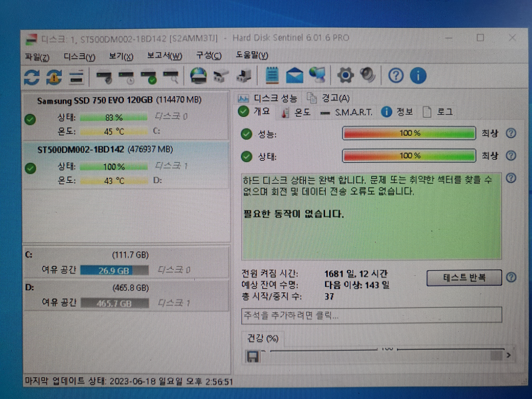Click the right-panel 상태 100 % gradient bar
The height and width of the screenshot is (399, 532).
[x=409, y=156]
